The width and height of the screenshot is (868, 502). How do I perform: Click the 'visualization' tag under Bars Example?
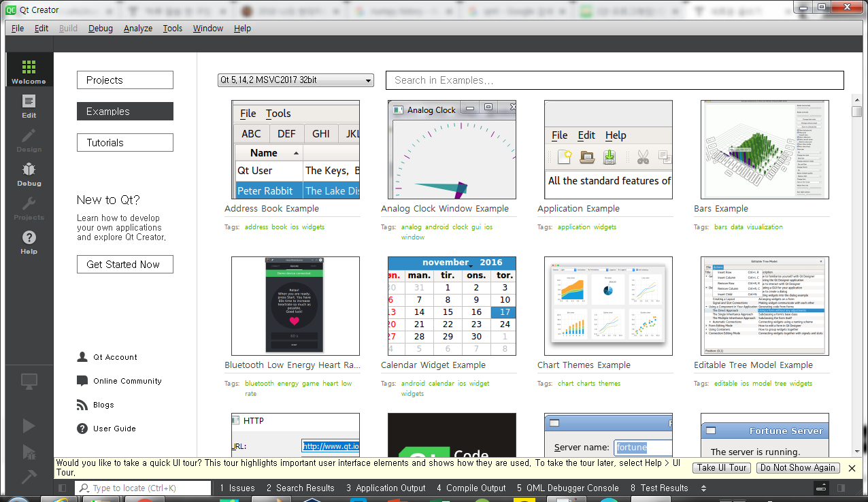(x=765, y=227)
